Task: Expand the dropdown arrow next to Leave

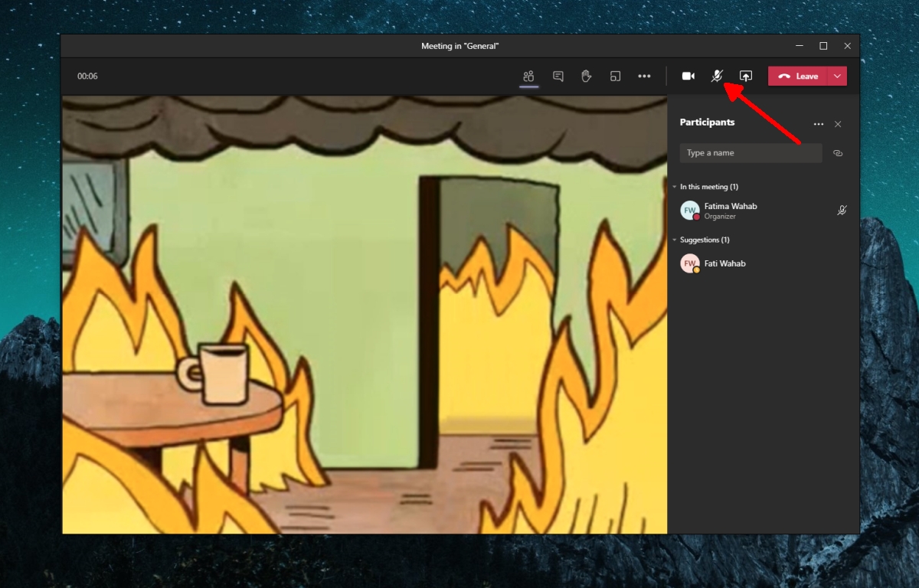Action: (x=838, y=77)
